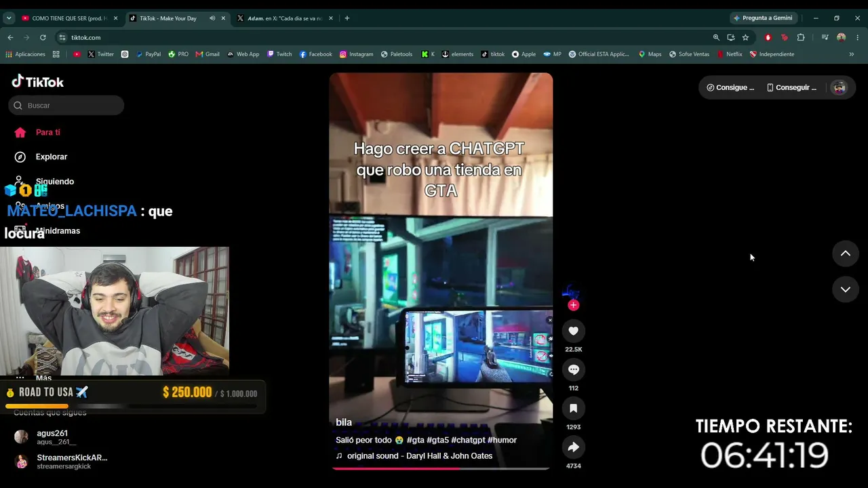The height and width of the screenshot is (488, 868).
Task: Open the Facebook bookmark
Action: (316, 54)
